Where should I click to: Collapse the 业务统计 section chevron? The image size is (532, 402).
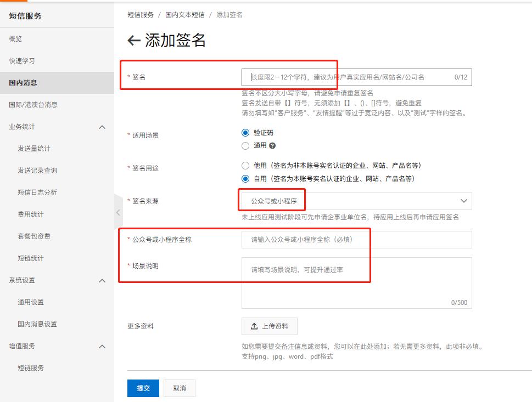coord(102,127)
